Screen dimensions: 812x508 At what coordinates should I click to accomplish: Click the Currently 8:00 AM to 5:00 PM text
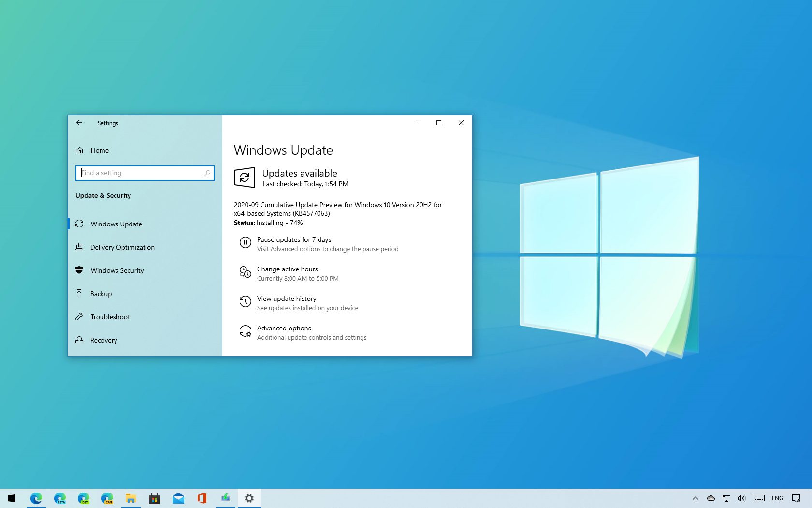(298, 278)
